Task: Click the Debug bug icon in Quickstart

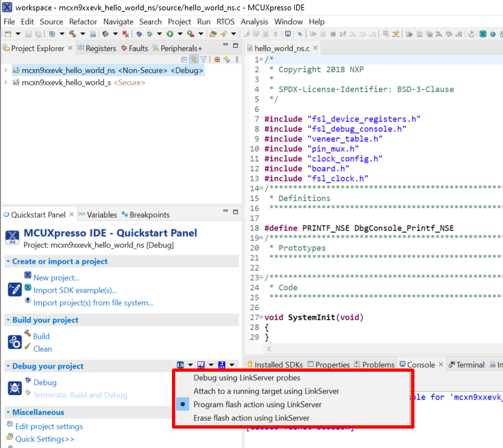Action: pyautogui.click(x=28, y=380)
